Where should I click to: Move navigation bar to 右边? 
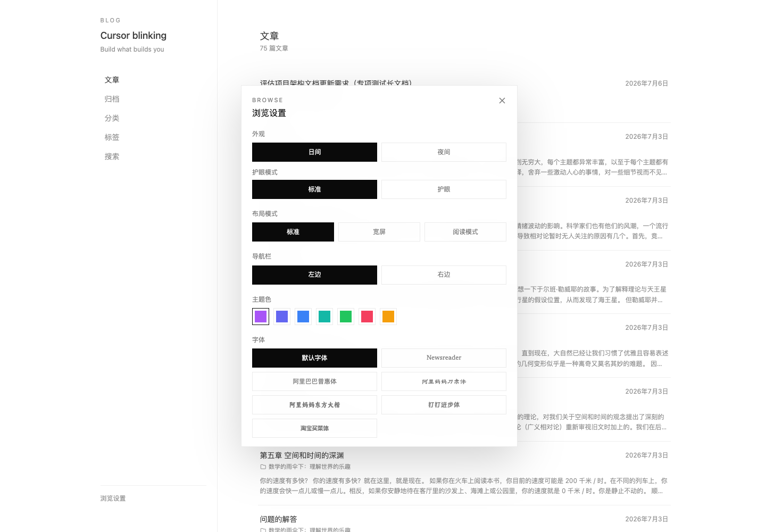click(x=444, y=275)
